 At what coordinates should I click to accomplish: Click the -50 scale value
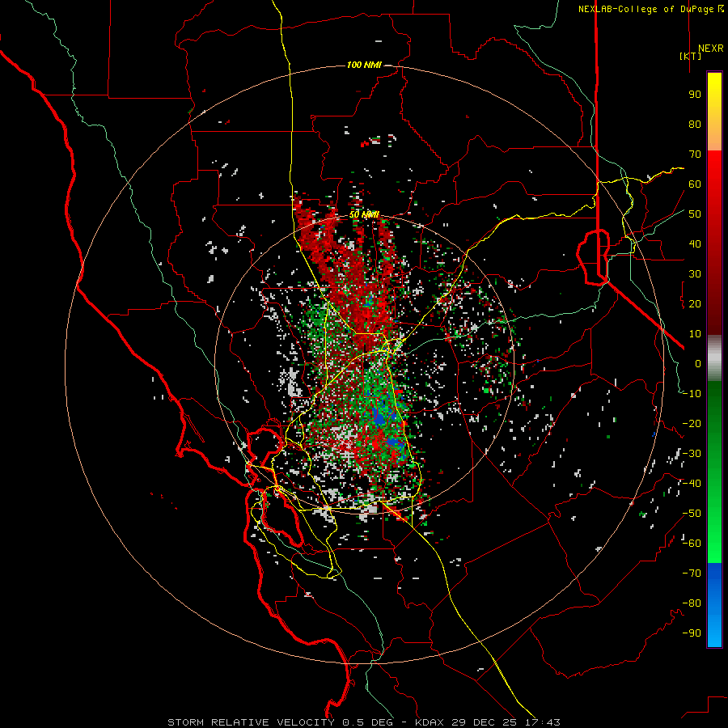pos(692,514)
